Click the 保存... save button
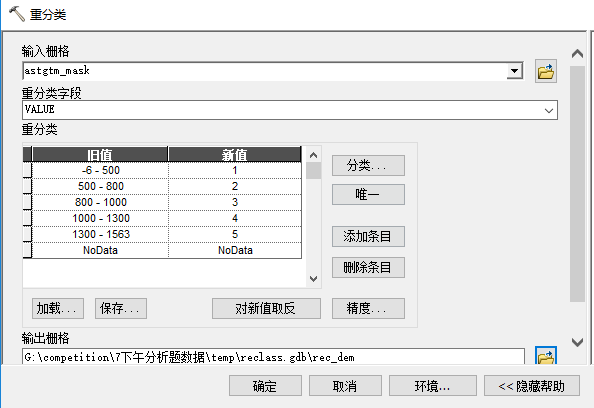Image resolution: width=594 pixels, height=408 pixels. coord(121,308)
